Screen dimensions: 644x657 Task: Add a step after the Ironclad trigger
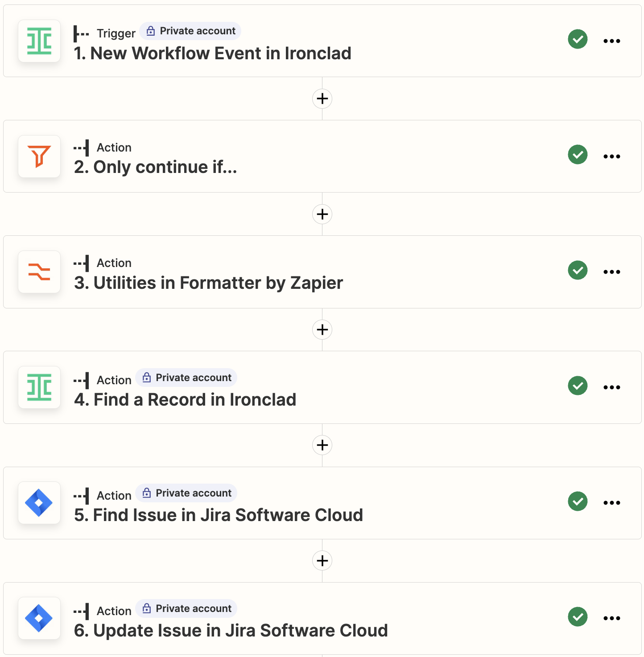point(322,99)
